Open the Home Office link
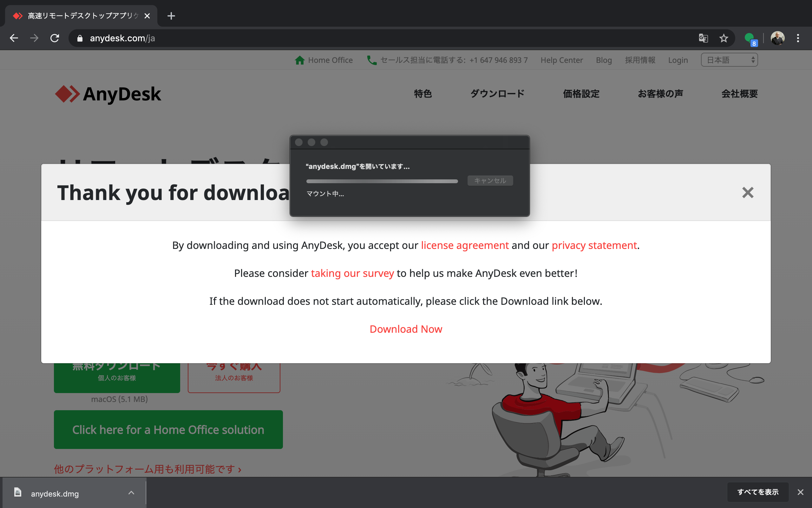812x508 pixels. point(330,60)
